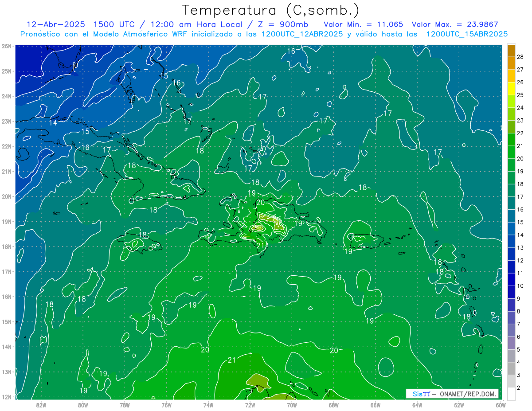Click the '21' contour label near 13N

point(231,360)
